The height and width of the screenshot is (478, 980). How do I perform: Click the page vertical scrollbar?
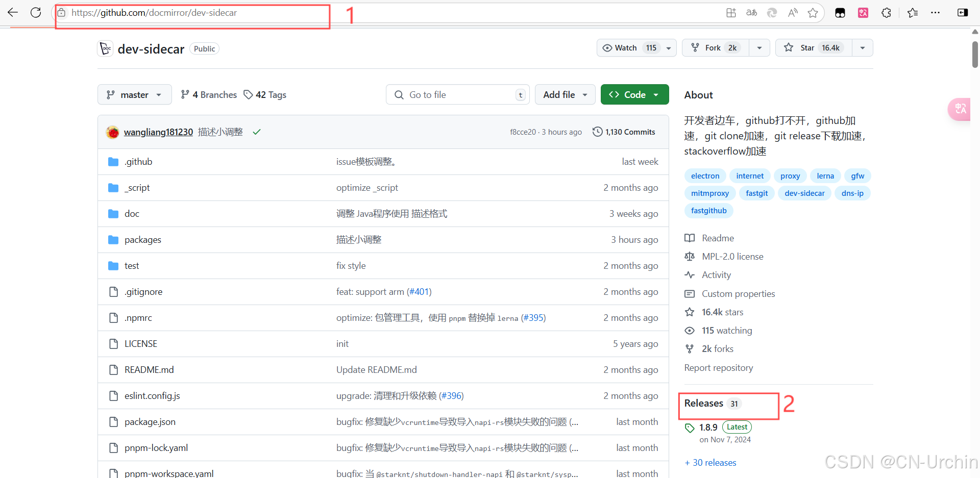tap(975, 55)
